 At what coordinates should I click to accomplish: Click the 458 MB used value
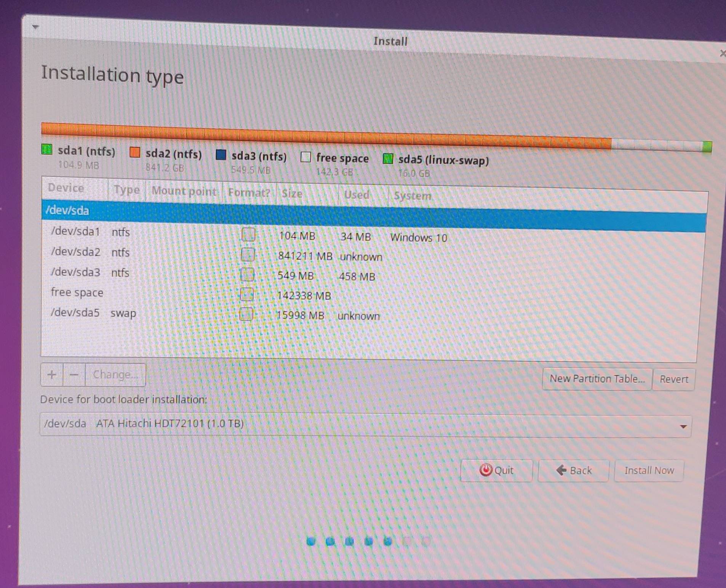point(357,276)
